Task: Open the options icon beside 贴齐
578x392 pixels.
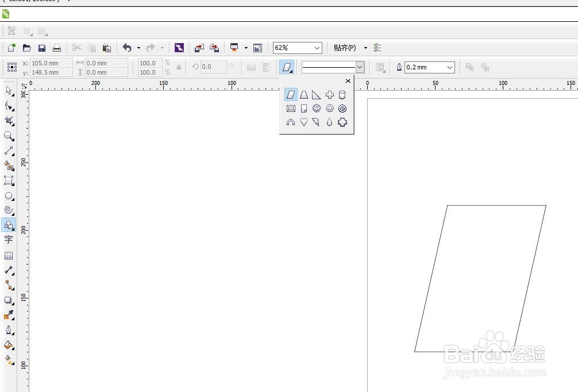Action: coord(377,48)
